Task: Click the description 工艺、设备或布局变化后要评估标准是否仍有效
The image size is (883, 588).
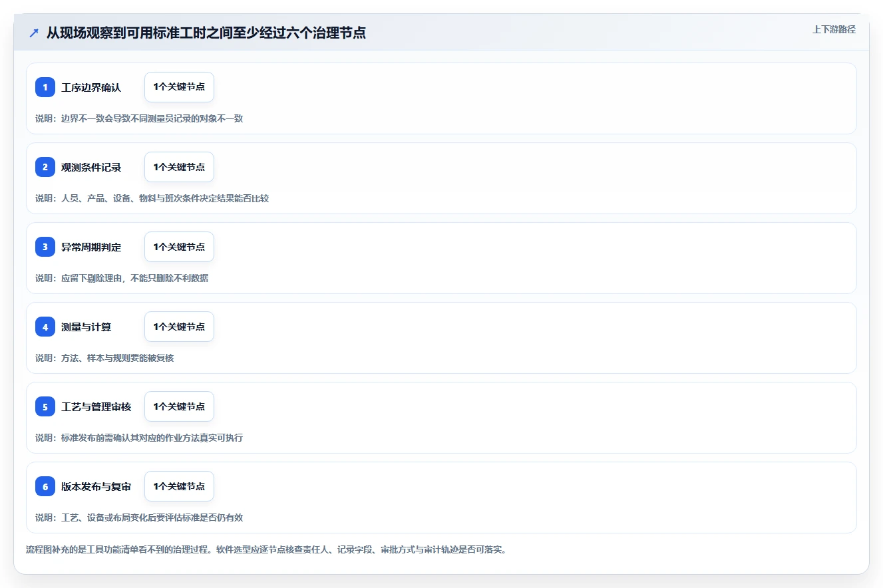Action: [139, 517]
